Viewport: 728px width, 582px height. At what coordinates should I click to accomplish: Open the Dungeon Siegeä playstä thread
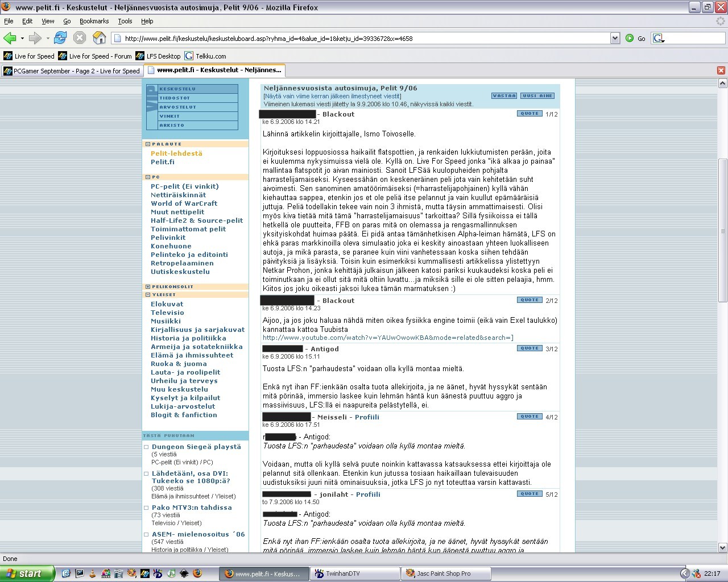click(196, 447)
